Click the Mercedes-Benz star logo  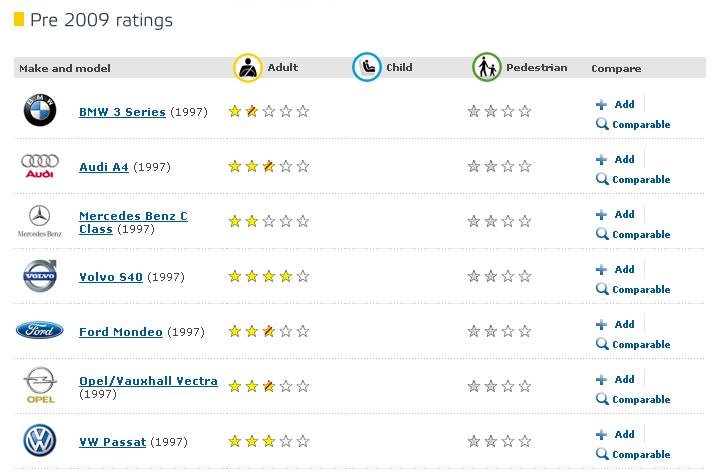pos(40,221)
